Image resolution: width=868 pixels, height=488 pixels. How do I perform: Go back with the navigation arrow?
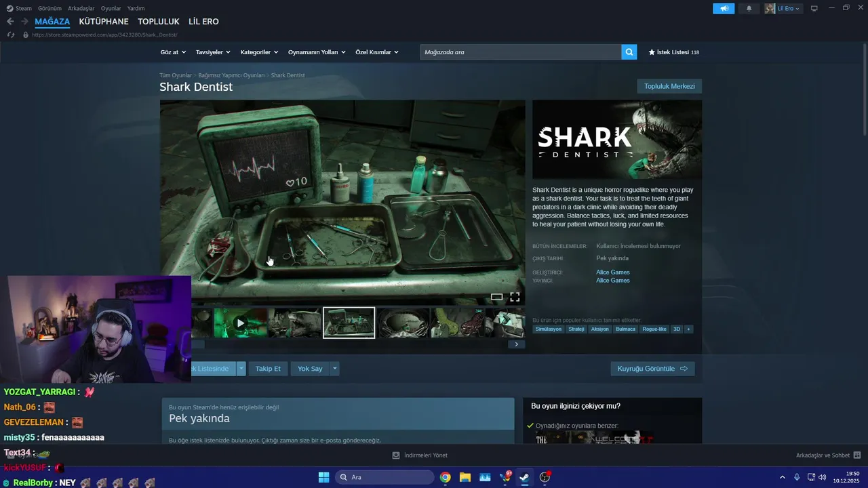(10, 22)
